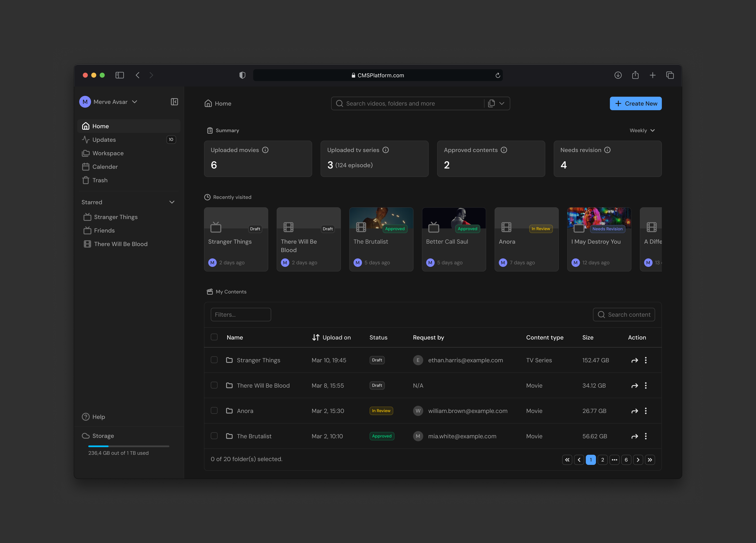Viewport: 756px width, 543px height.
Task: Click info icon next to Uploaded movies
Action: pyautogui.click(x=265, y=150)
